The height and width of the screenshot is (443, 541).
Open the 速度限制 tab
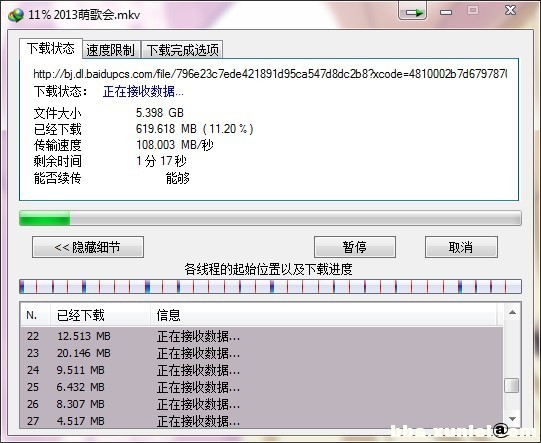tap(110, 50)
